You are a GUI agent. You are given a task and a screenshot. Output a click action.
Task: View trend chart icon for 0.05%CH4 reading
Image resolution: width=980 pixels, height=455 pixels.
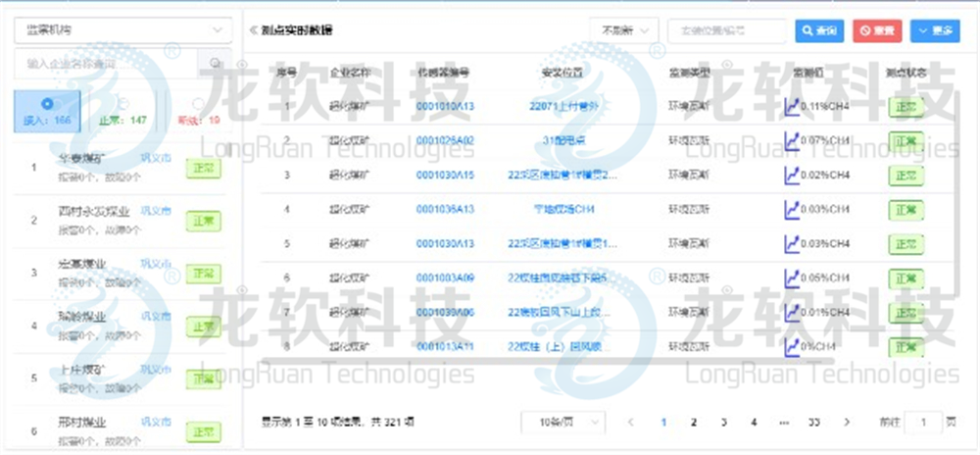[x=791, y=278]
